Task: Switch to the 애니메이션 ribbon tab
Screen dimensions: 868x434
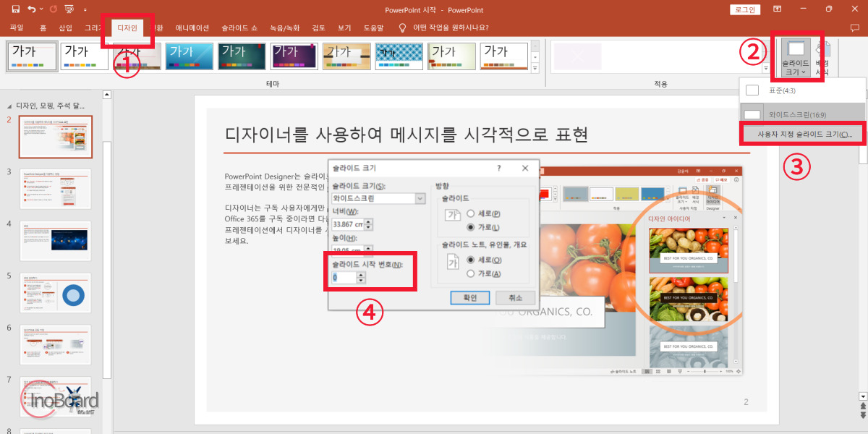Action: (x=192, y=27)
